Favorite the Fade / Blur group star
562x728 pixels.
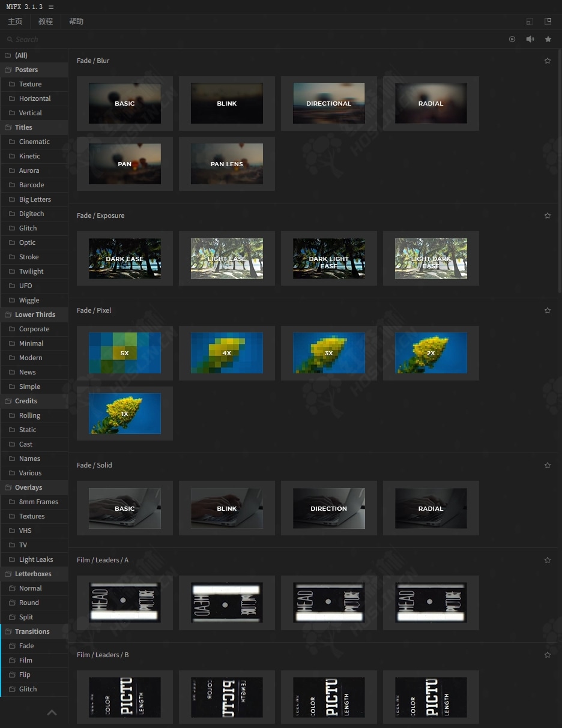[x=547, y=61]
